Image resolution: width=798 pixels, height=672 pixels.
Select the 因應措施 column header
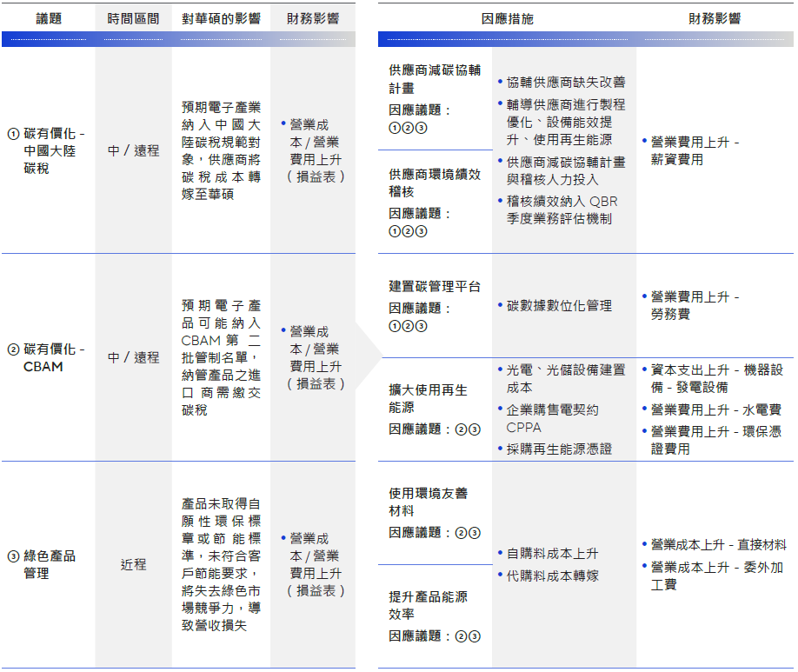508,18
